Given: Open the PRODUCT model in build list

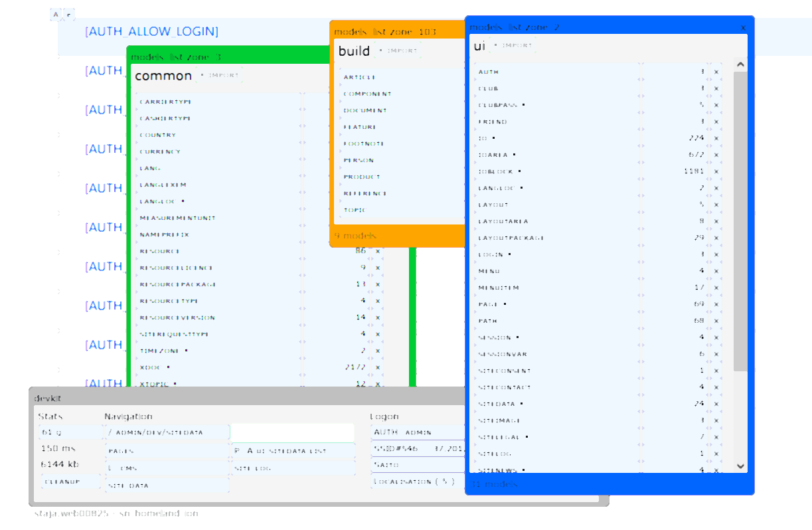Looking at the screenshot, I should [362, 177].
